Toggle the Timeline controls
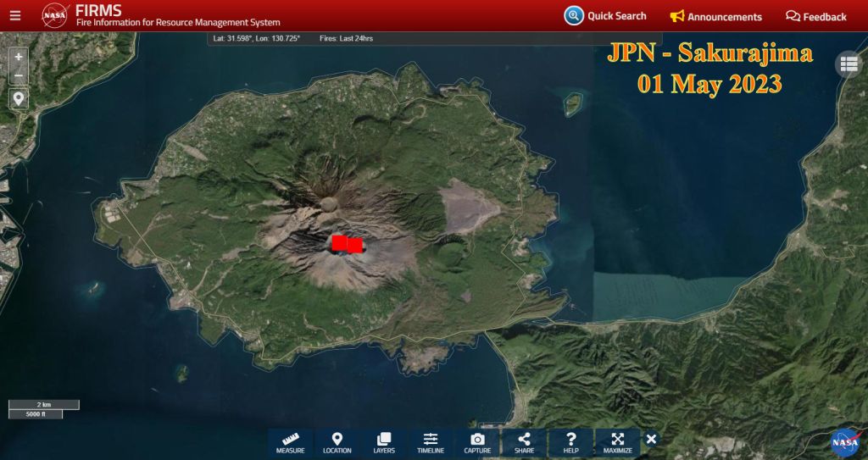This screenshot has width=868, height=460. [431, 442]
